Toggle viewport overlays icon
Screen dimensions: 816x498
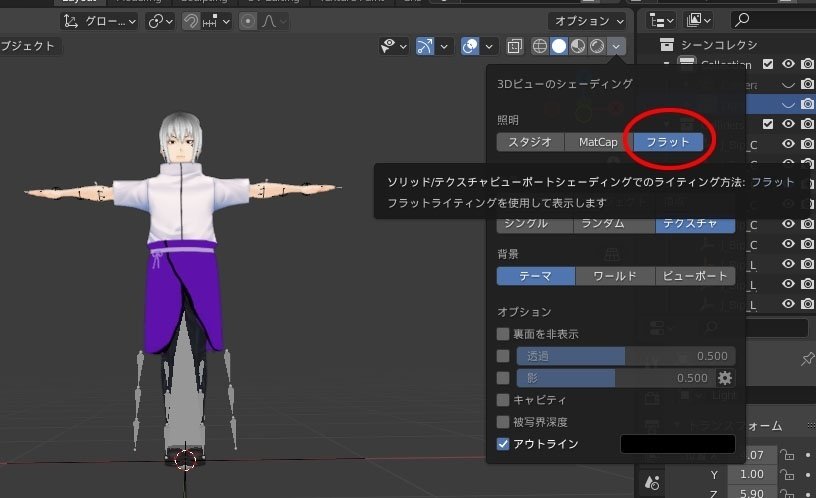pos(470,46)
